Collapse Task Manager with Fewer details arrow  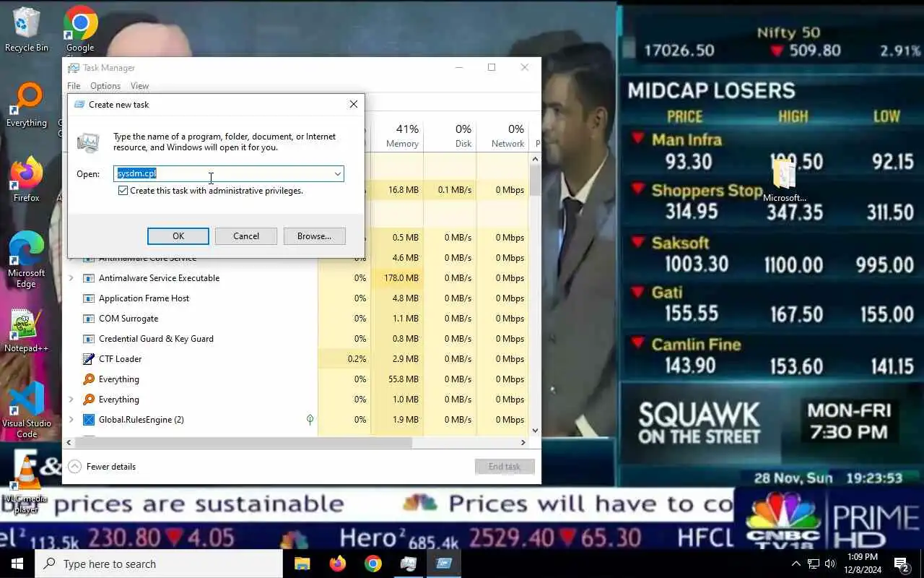pyautogui.click(x=74, y=467)
